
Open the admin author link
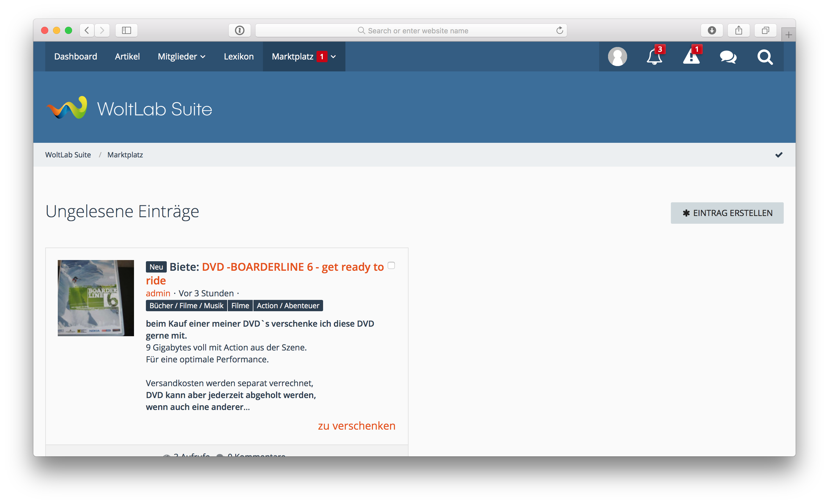tap(158, 293)
